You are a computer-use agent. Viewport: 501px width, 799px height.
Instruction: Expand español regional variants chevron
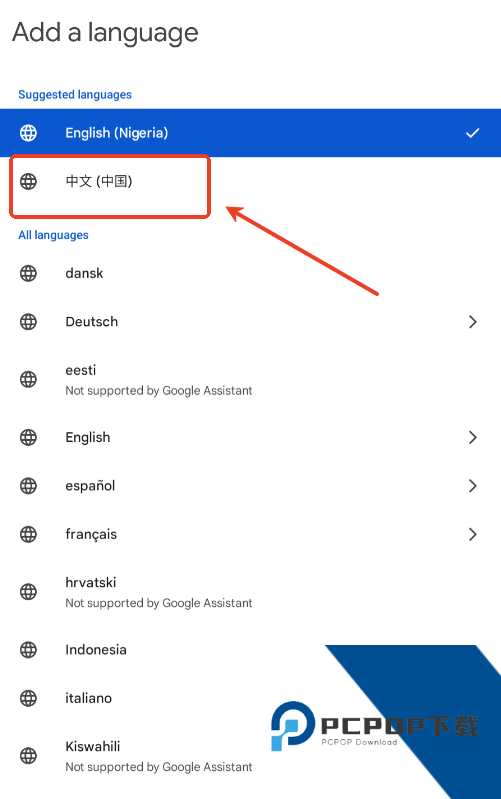click(x=472, y=486)
